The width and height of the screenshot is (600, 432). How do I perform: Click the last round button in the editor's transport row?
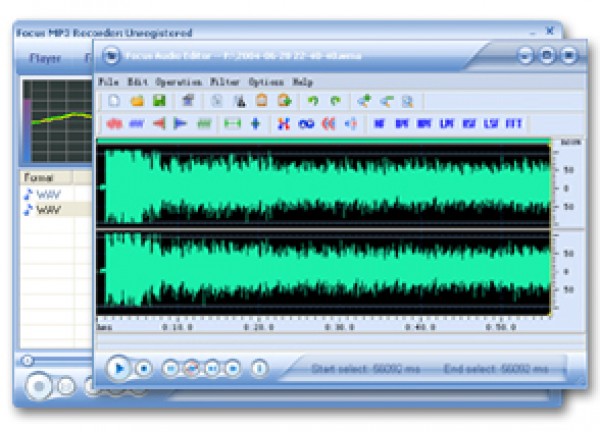tap(259, 368)
